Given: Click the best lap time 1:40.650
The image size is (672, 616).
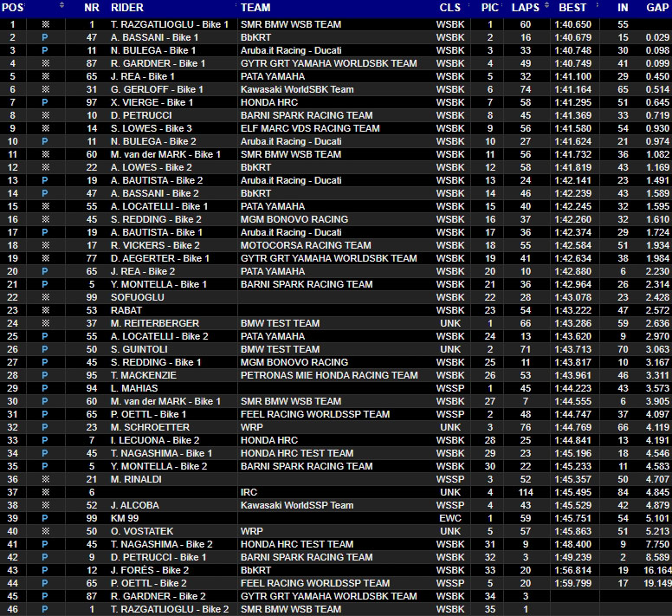Looking at the screenshot, I should click(x=572, y=24).
